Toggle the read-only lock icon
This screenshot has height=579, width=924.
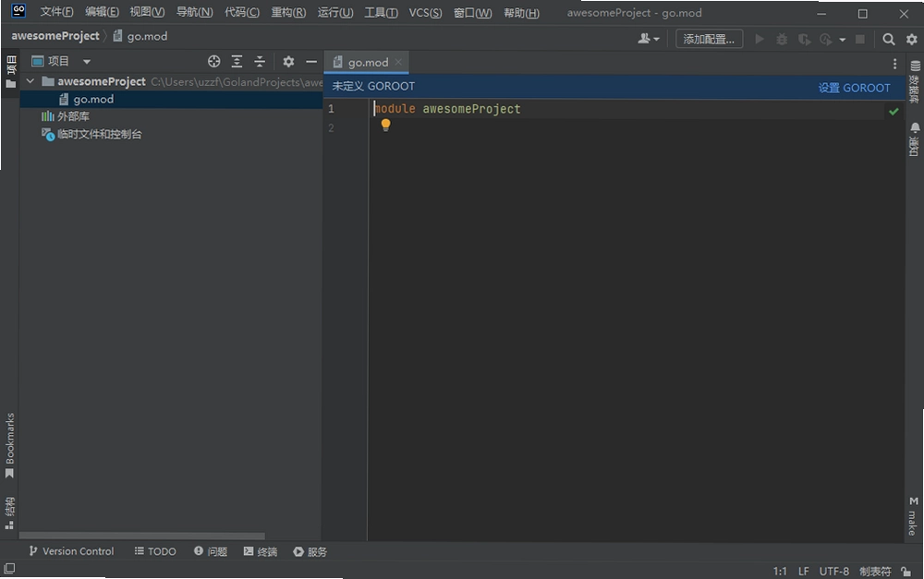(906, 572)
